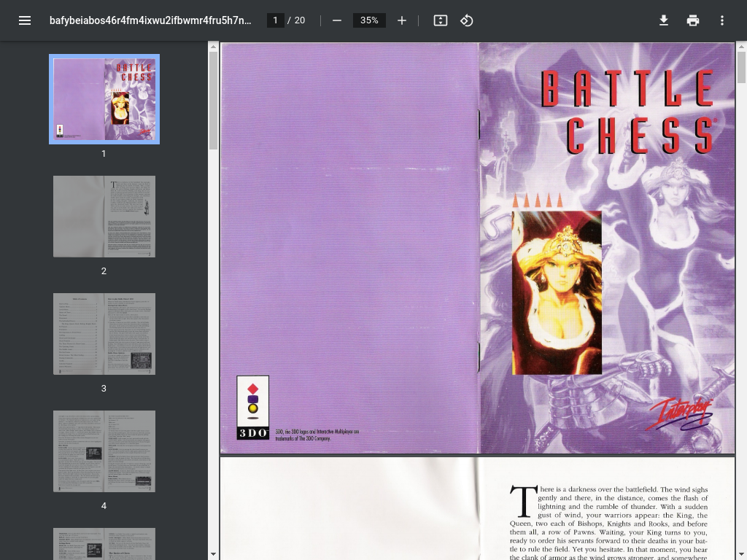Click the drop cap T on page two
The height and width of the screenshot is (560, 747).
[x=524, y=501]
